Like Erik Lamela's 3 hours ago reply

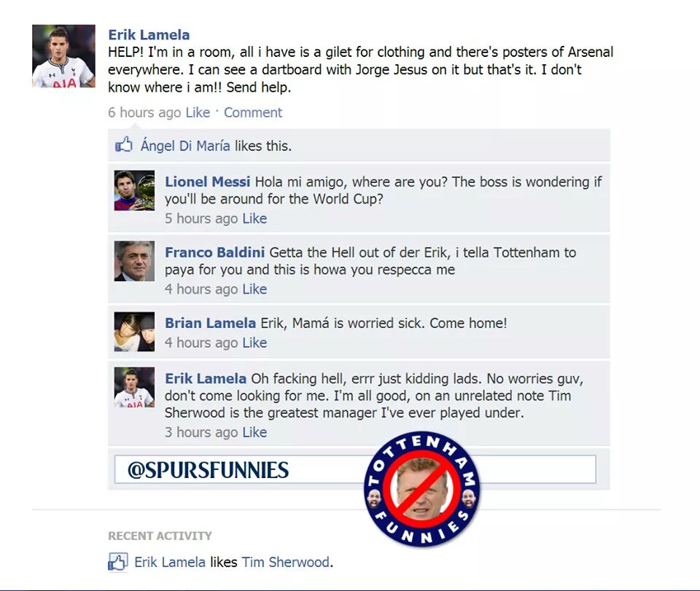(254, 432)
